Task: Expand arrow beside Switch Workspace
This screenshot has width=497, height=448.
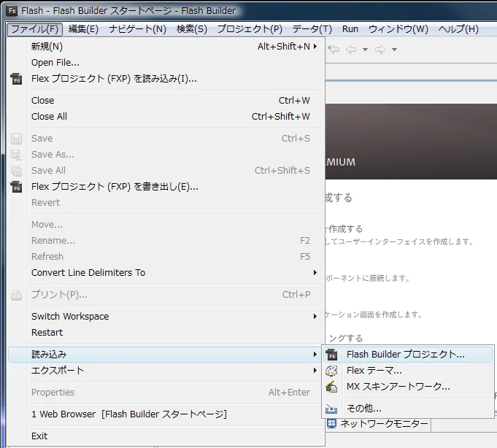Action: coord(315,316)
